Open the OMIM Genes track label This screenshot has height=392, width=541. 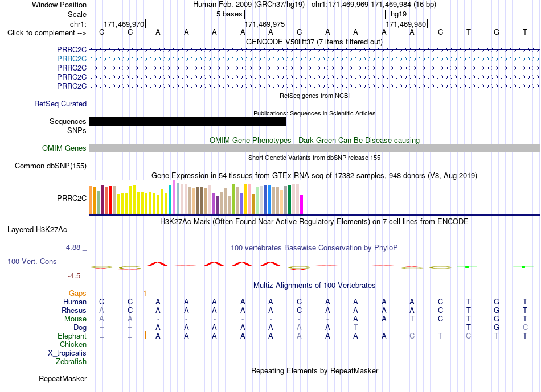[64, 148]
